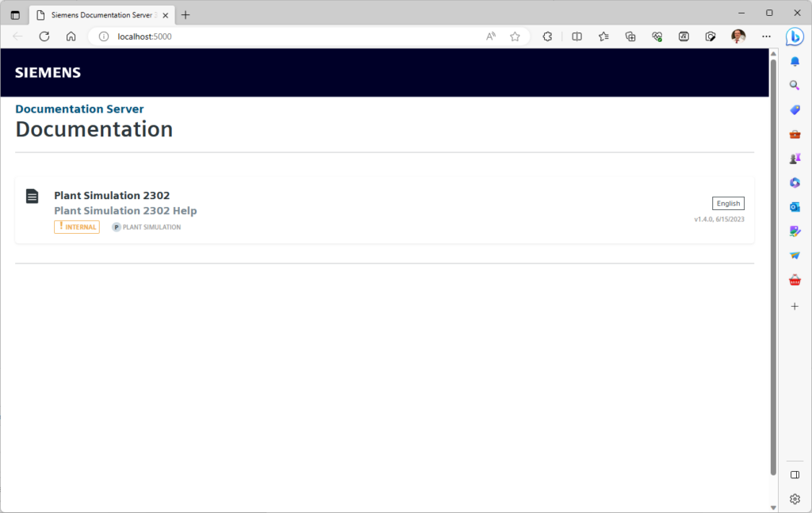
Task: Toggle split screen view in browser
Action: coord(576,36)
